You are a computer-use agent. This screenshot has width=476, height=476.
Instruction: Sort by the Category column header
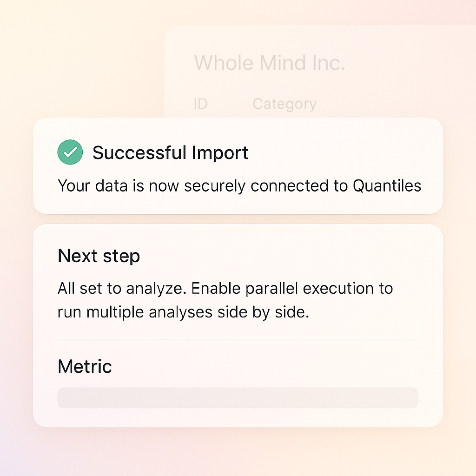pos(284,104)
